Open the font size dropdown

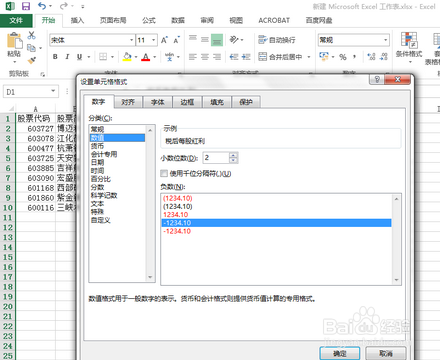tap(153, 40)
